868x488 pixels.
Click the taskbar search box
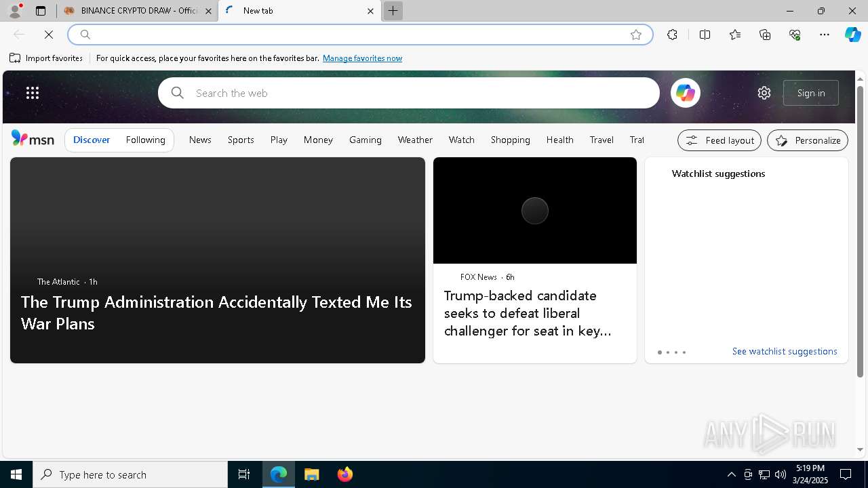pos(130,474)
